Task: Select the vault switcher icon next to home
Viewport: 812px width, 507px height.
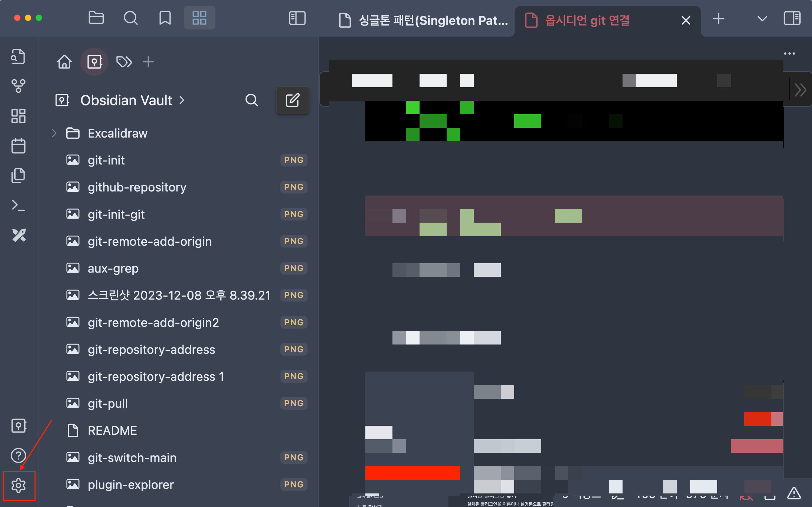Action: [94, 61]
